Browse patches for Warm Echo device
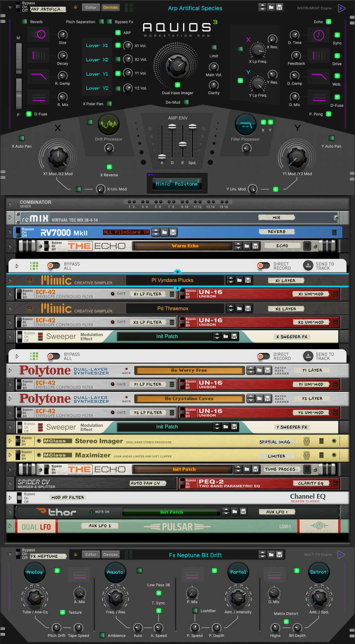Screen dimensions: 355x644 pos(247,246)
